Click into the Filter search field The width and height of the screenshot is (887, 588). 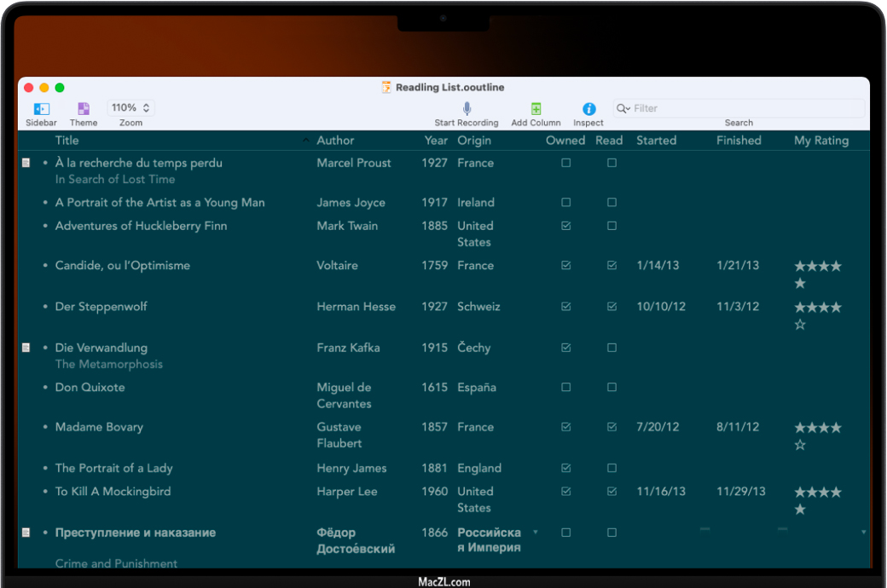pos(742,109)
